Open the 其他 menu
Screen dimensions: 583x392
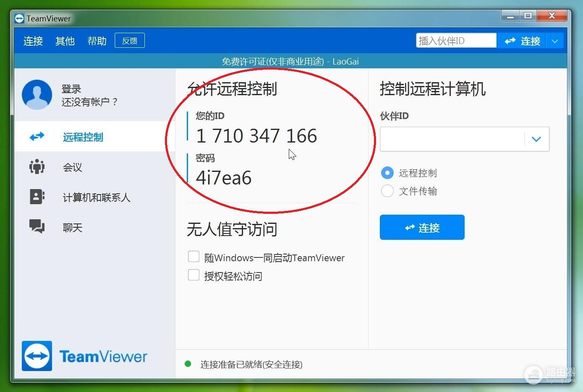[65, 41]
